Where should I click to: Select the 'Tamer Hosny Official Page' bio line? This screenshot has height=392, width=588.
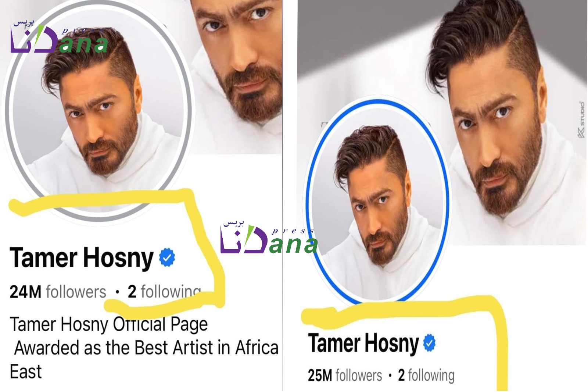coord(109,324)
